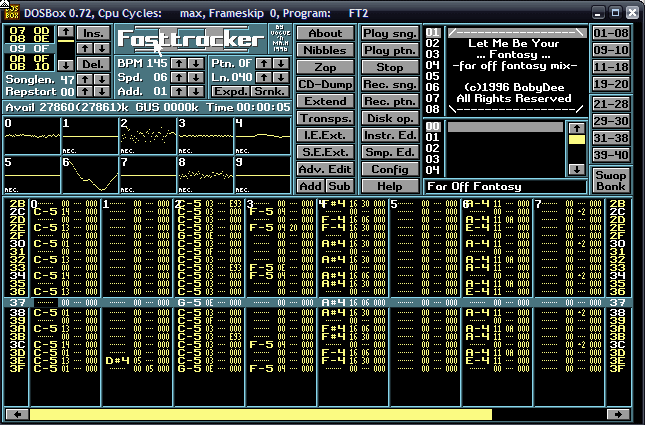Image resolution: width=645 pixels, height=425 pixels.
Task: Open the Smp. Ed. sample editor
Action: tap(390, 152)
